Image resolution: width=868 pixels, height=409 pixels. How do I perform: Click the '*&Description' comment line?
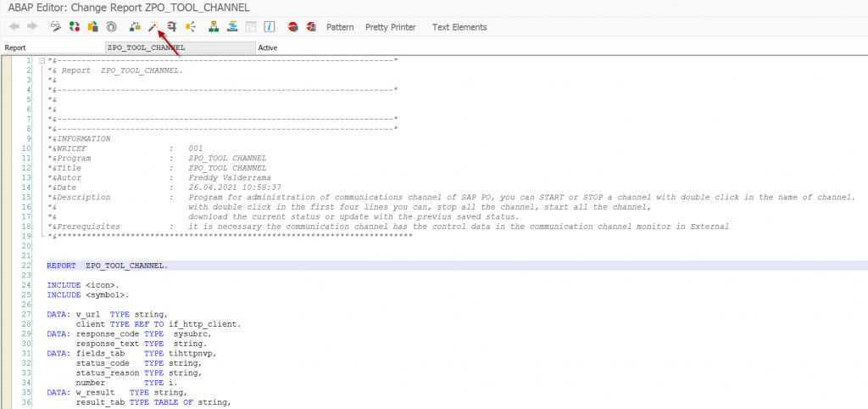[x=452, y=198]
